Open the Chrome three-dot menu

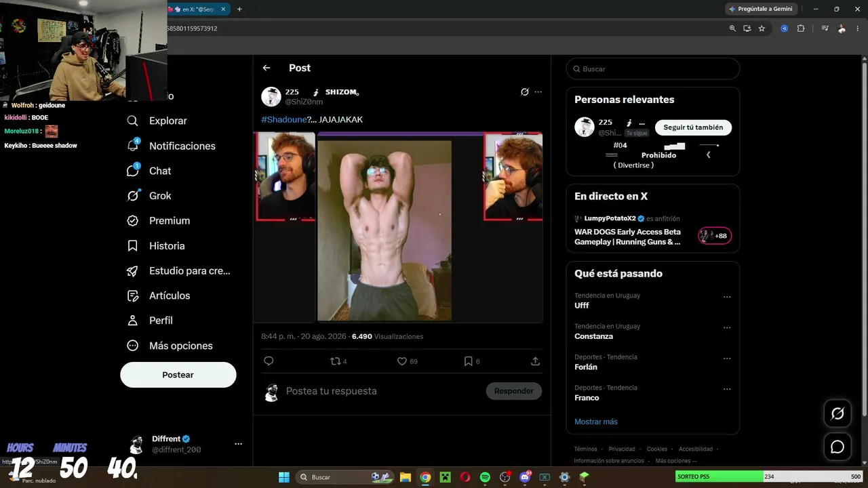pos(858,28)
